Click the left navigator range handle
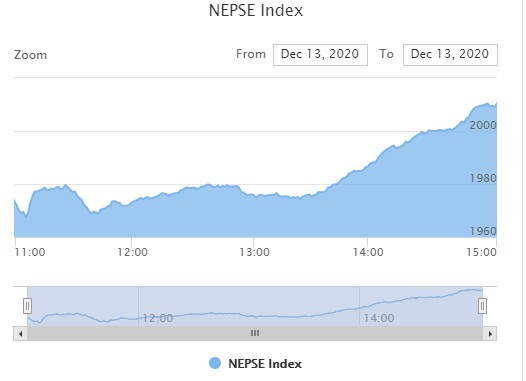The height and width of the screenshot is (381, 526). pos(28,306)
